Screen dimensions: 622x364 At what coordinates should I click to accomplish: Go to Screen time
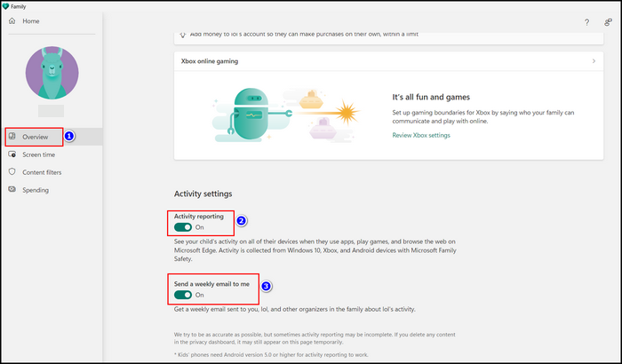(38, 154)
